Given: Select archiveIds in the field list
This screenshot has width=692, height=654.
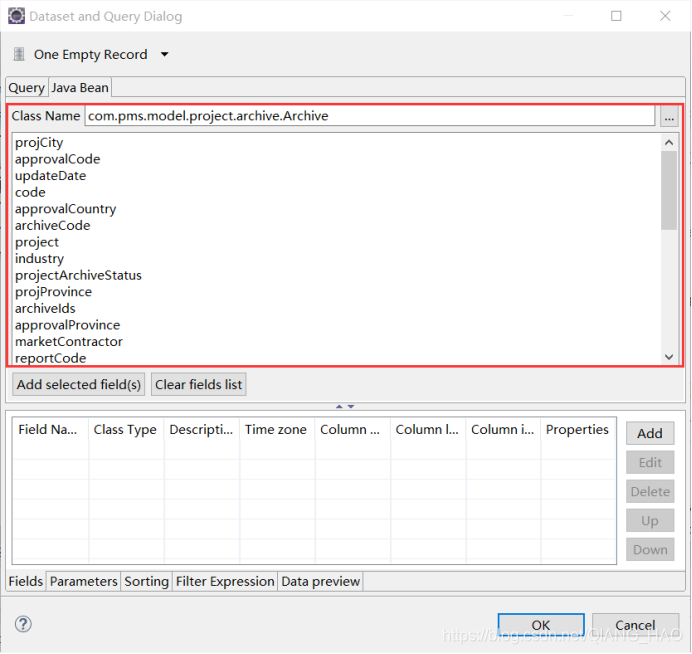Looking at the screenshot, I should 45,308.
